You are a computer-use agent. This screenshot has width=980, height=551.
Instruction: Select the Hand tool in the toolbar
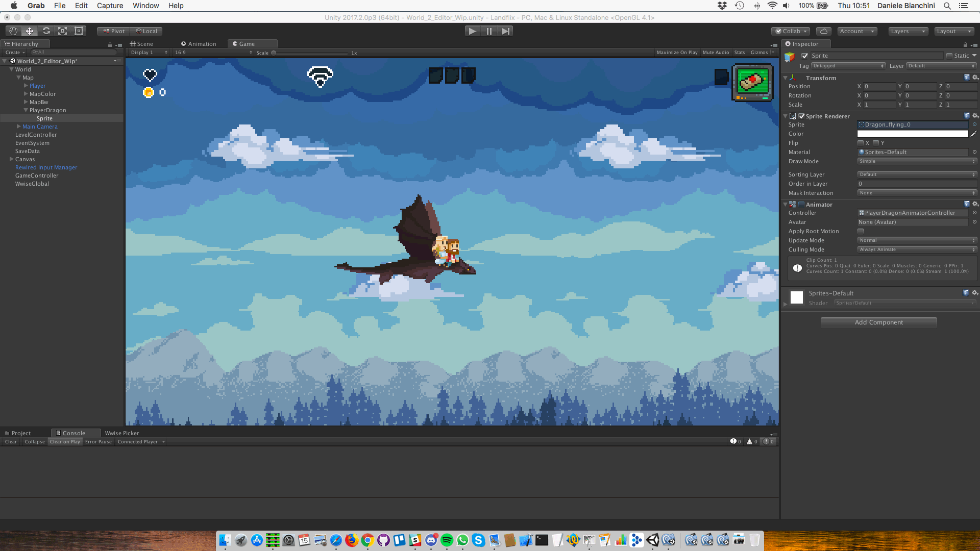coord(13,31)
